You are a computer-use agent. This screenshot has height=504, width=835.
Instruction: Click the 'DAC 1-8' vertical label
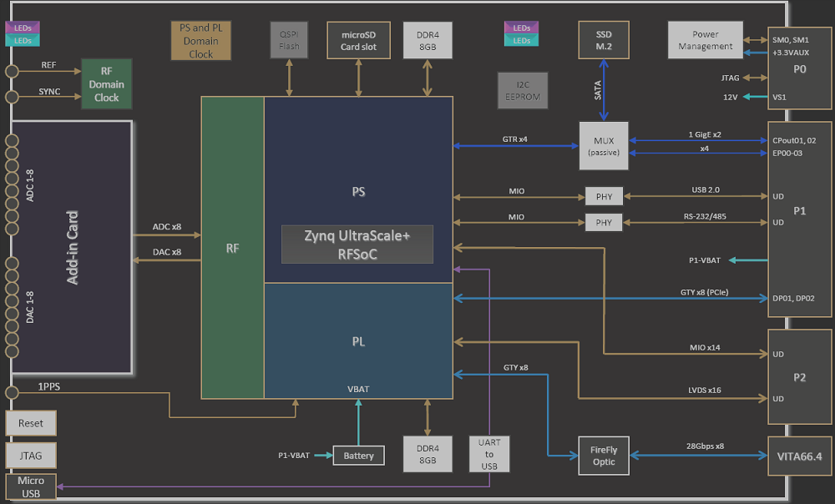coord(30,307)
